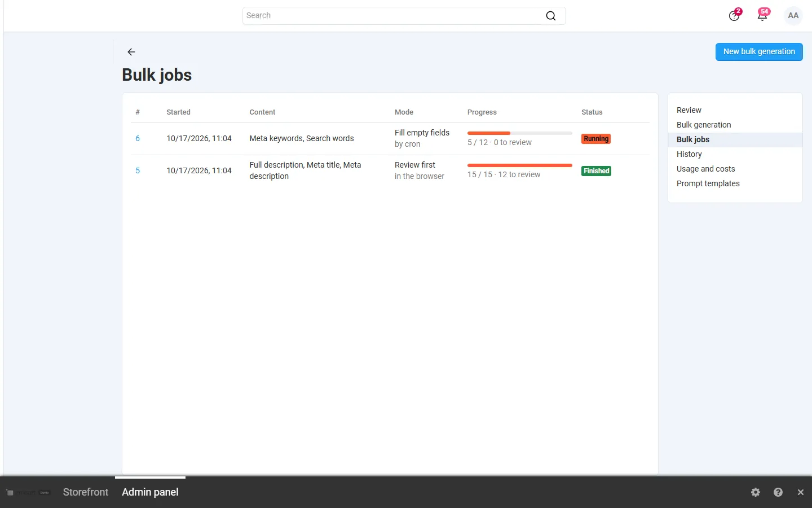The width and height of the screenshot is (812, 508).
Task: Click 'Meta keywords, Search words' content cell
Action: coord(302,138)
